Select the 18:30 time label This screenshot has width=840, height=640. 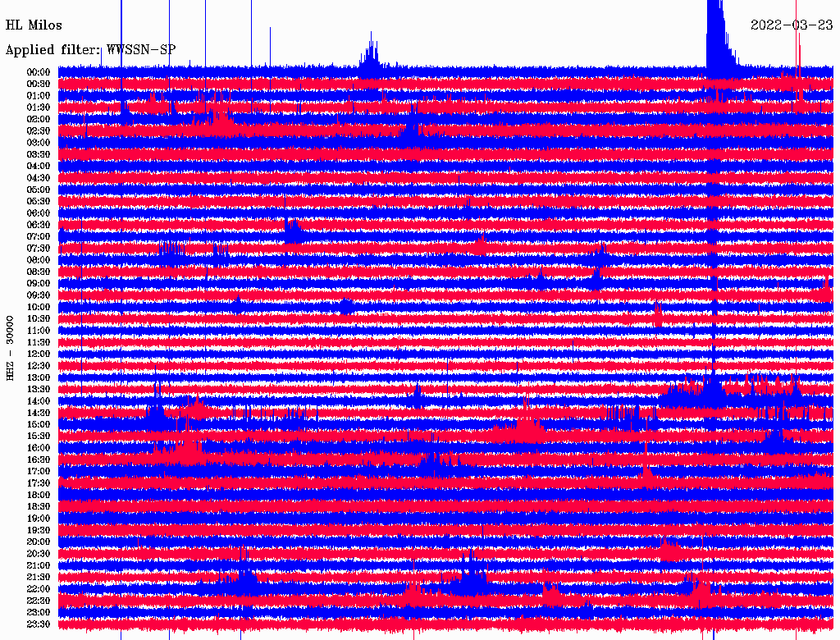coord(39,506)
